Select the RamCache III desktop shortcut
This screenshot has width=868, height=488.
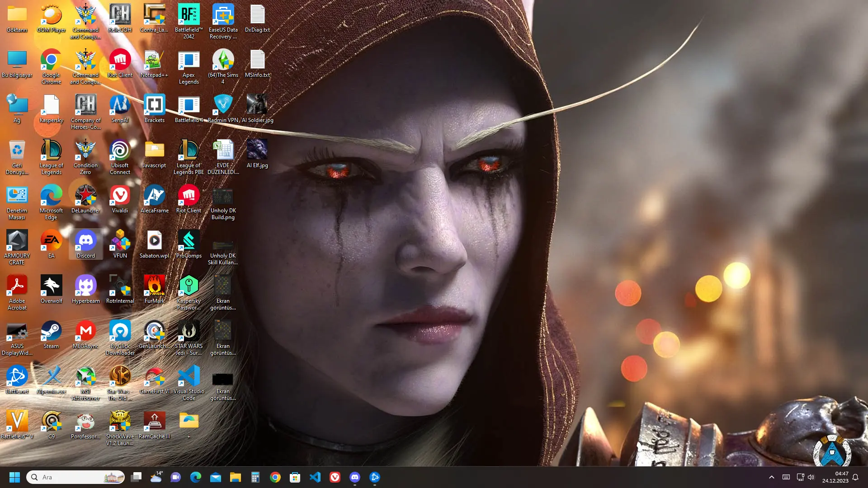pyautogui.click(x=155, y=425)
